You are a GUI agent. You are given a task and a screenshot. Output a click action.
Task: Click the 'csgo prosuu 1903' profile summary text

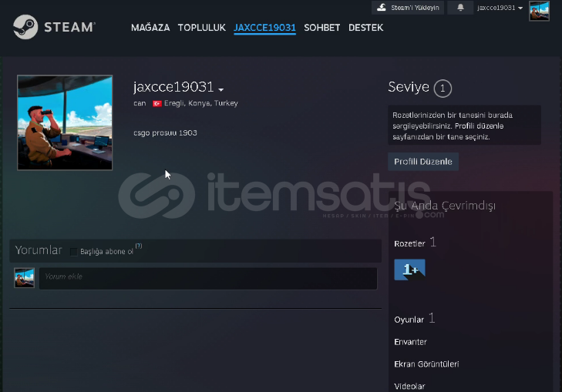[x=165, y=132]
